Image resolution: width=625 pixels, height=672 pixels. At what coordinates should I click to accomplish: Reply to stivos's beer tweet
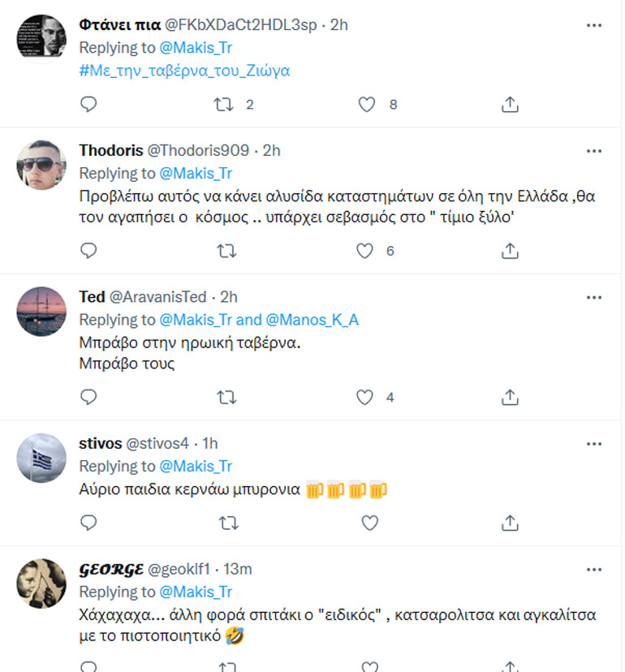pos(89,522)
